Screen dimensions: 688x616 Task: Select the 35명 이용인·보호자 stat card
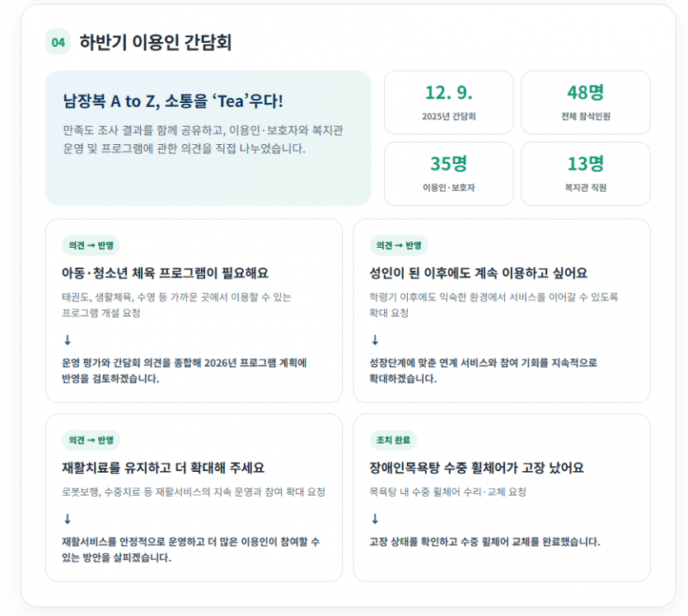449,174
